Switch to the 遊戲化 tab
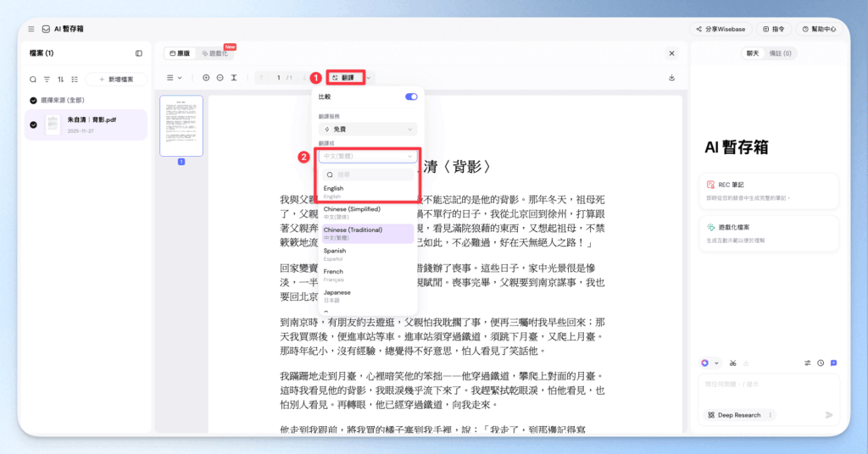This screenshot has width=868, height=454. coord(214,53)
